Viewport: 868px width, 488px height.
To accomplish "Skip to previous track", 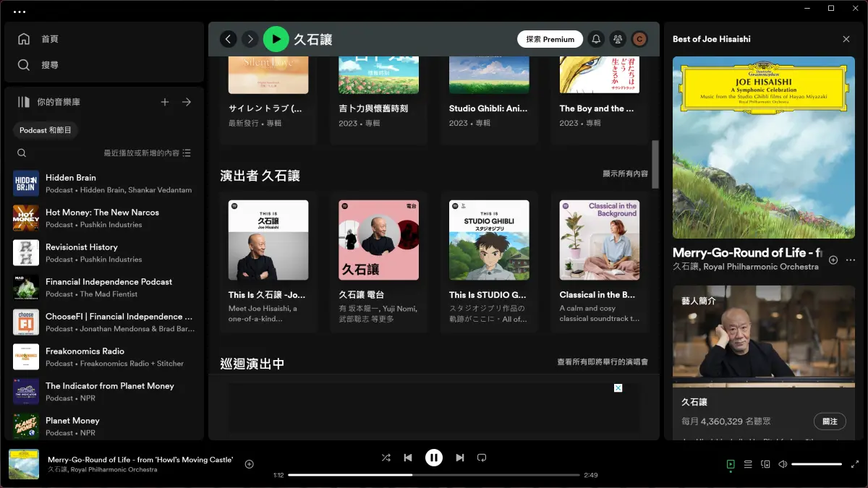I will pos(408,458).
